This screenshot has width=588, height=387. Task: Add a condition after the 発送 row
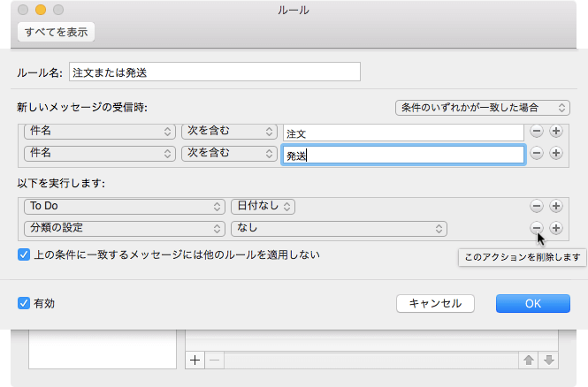[556, 153]
